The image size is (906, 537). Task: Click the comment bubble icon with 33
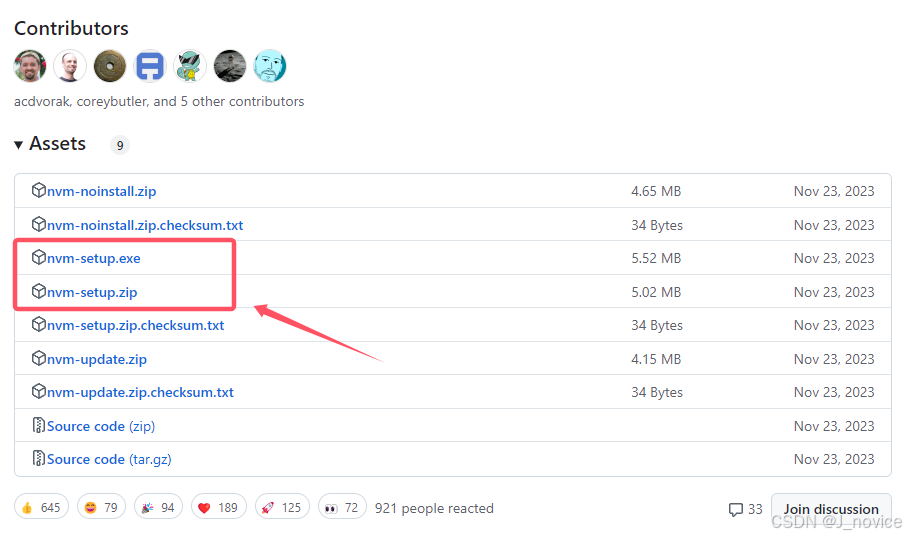736,510
